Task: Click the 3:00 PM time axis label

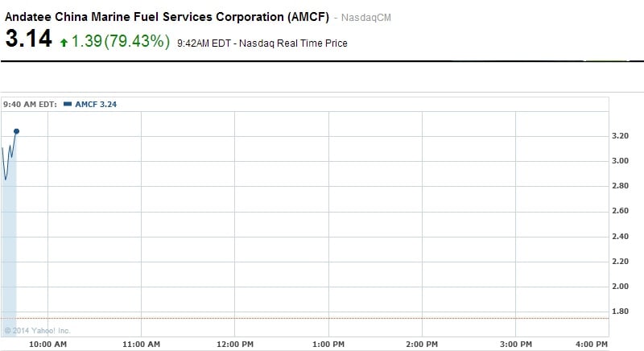Action: coord(514,345)
